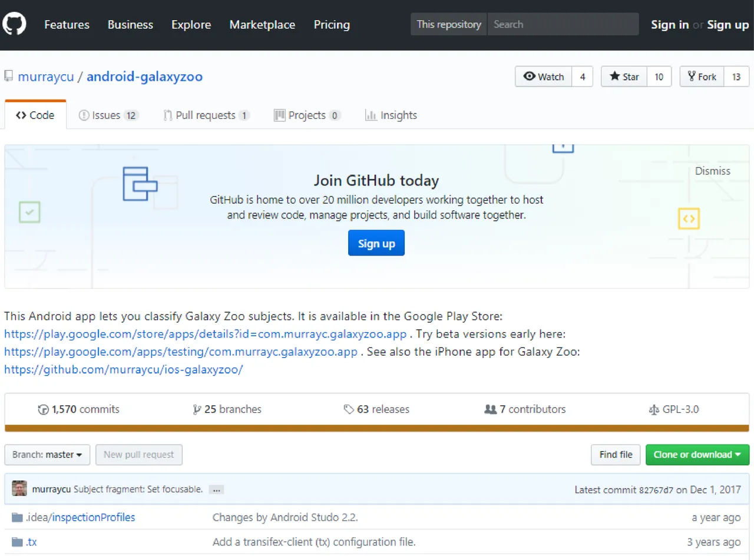This screenshot has height=560, width=754.
Task: Click the folder icon for .tx
Action: 17,542
